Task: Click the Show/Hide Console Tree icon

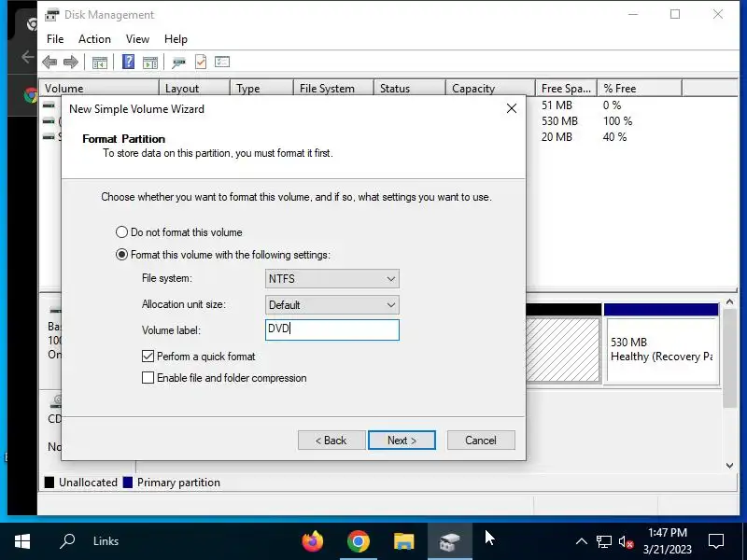Action: 100,63
